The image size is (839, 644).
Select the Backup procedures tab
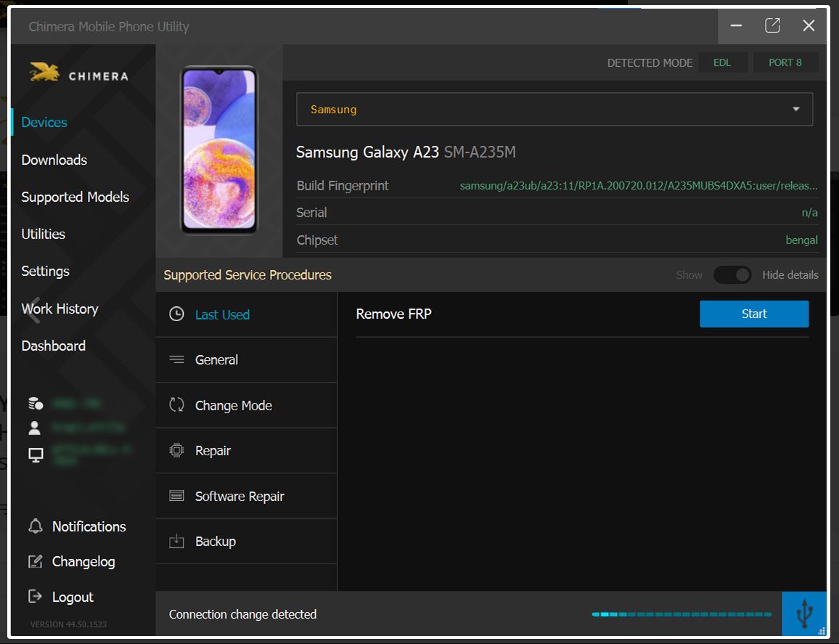point(246,541)
